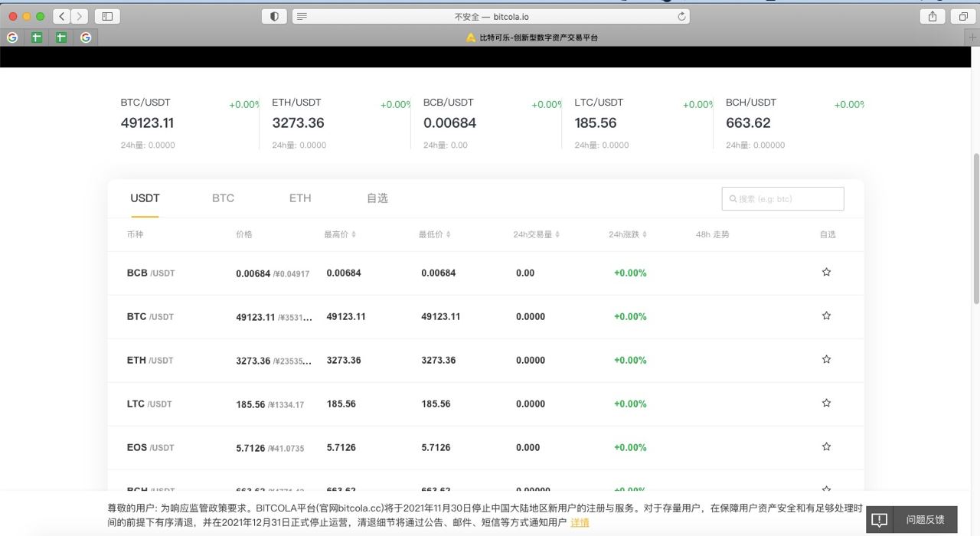Open the ETH/USDT ticker card at top
The image size is (980, 536).
pos(341,123)
